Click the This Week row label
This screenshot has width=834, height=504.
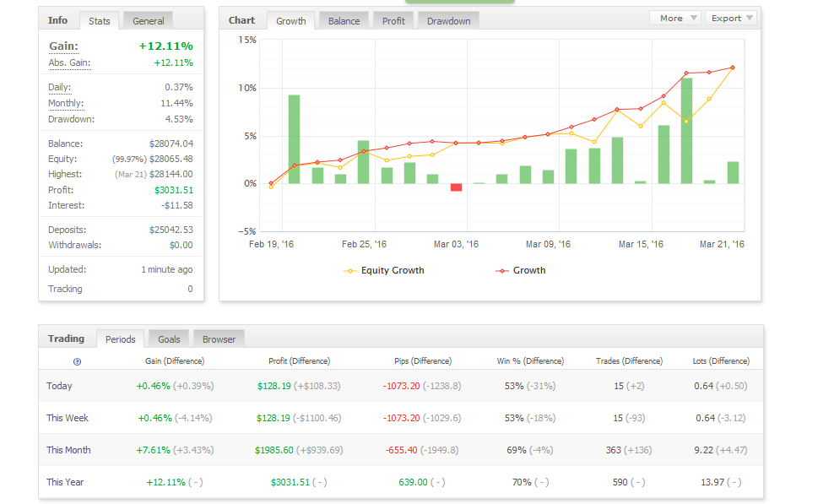click(68, 418)
